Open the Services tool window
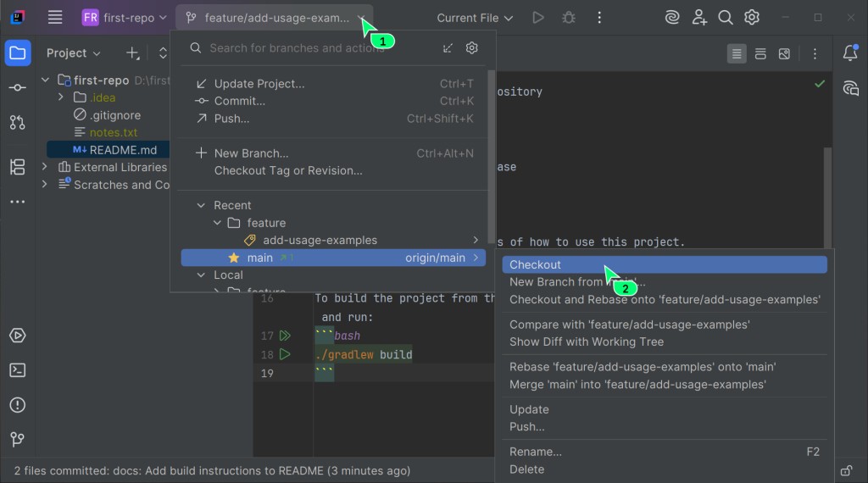The image size is (868, 483). tap(18, 336)
